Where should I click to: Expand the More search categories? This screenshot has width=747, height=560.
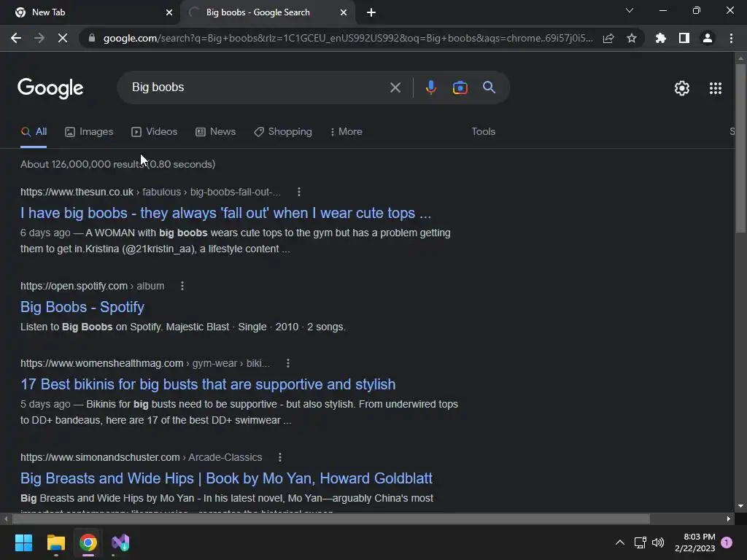click(347, 132)
